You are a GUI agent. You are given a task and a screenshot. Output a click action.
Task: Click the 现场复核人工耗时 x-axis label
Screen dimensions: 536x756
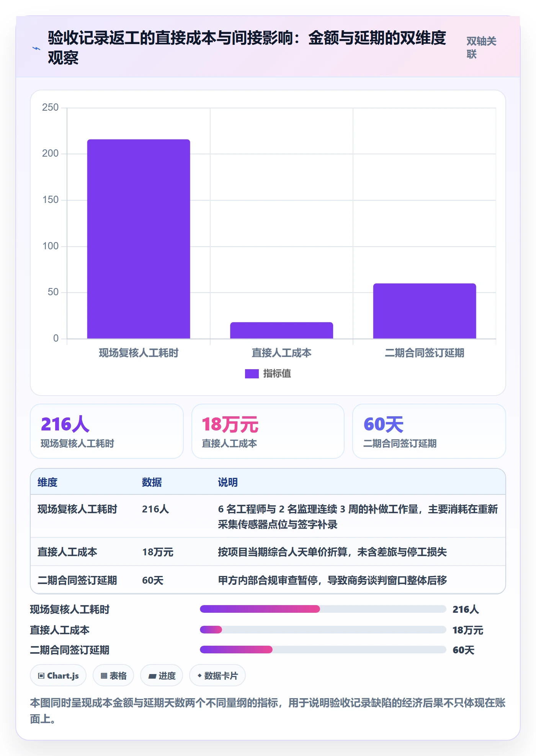click(139, 353)
